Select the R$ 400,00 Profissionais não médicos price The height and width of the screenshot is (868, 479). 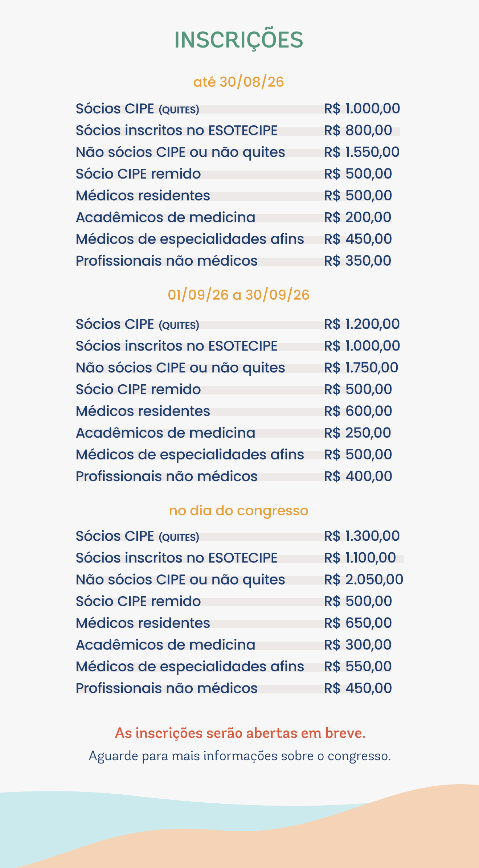358,476
